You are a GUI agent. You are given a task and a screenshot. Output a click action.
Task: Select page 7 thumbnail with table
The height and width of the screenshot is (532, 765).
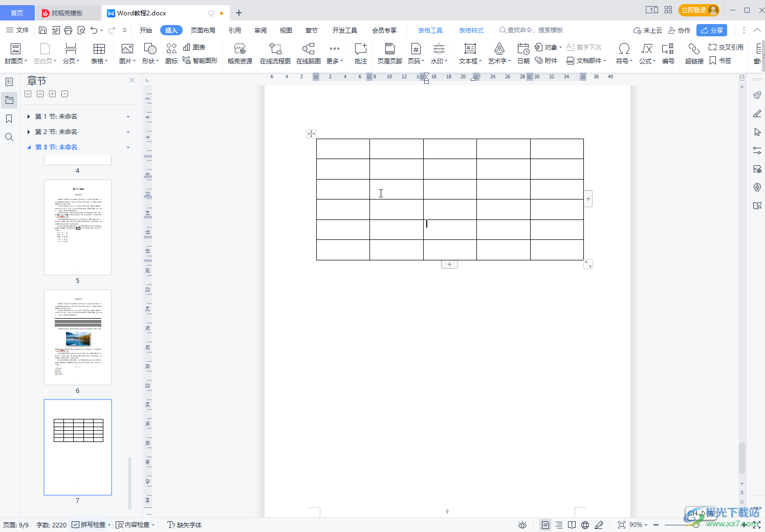coord(78,447)
